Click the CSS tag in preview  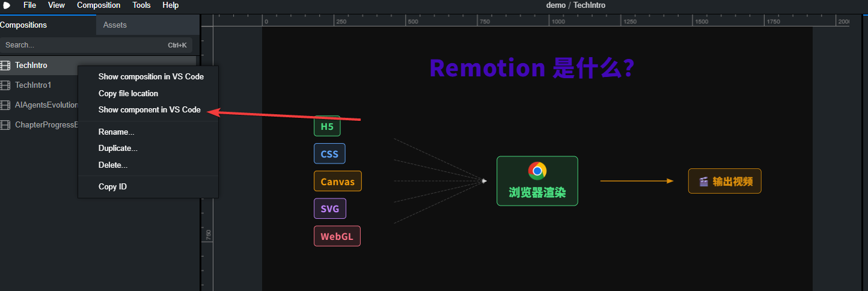[x=329, y=154]
